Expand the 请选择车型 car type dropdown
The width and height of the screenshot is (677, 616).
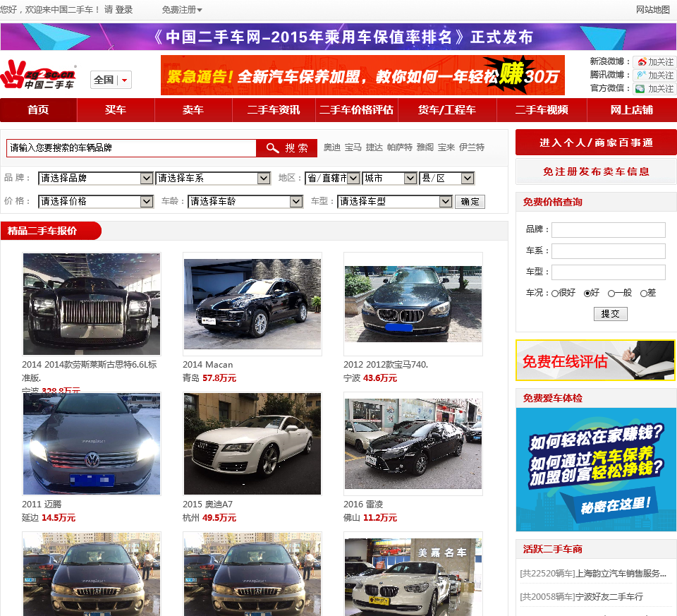coord(395,201)
